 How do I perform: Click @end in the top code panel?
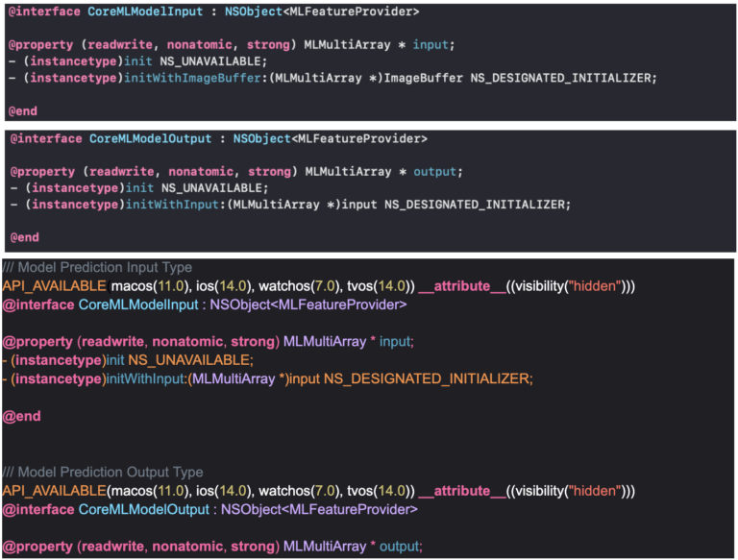[x=23, y=110]
